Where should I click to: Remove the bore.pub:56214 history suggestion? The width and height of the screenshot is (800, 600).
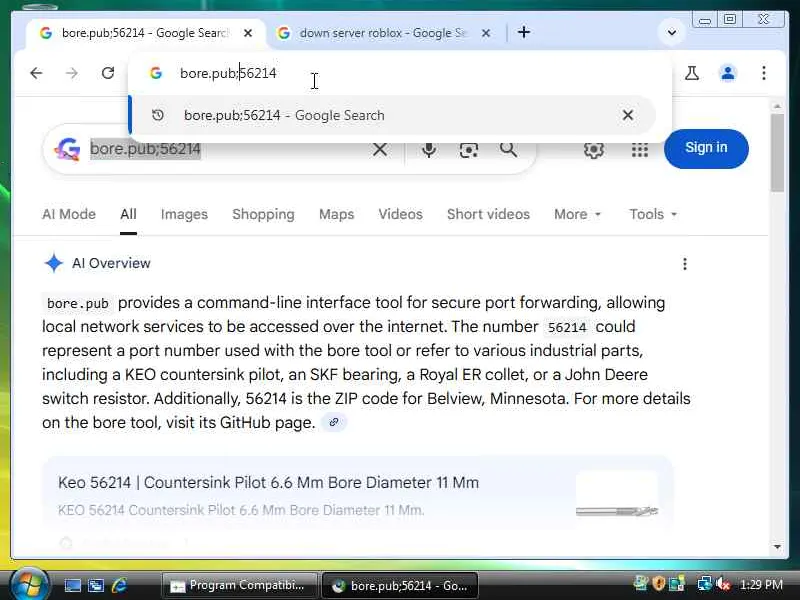(x=628, y=115)
